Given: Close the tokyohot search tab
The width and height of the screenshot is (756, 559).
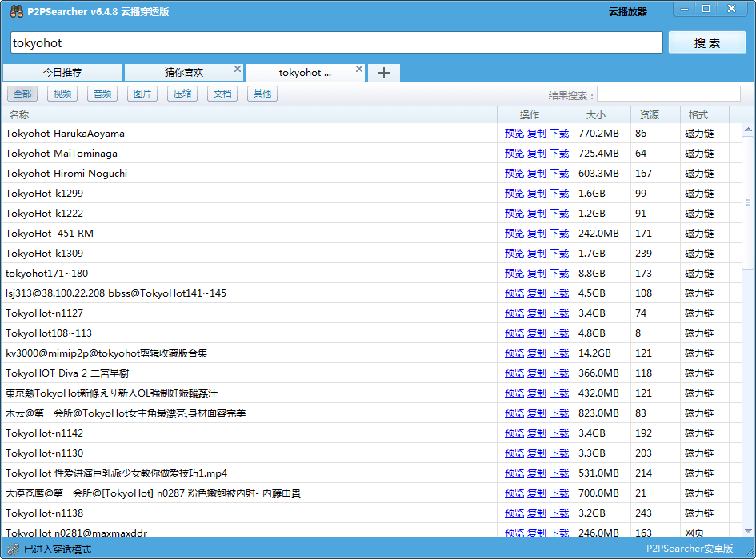Looking at the screenshot, I should pos(358,69).
